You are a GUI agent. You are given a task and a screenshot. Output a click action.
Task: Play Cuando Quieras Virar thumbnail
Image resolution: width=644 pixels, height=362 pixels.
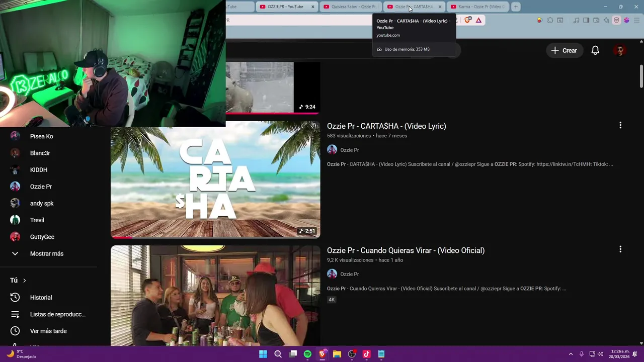click(x=215, y=296)
